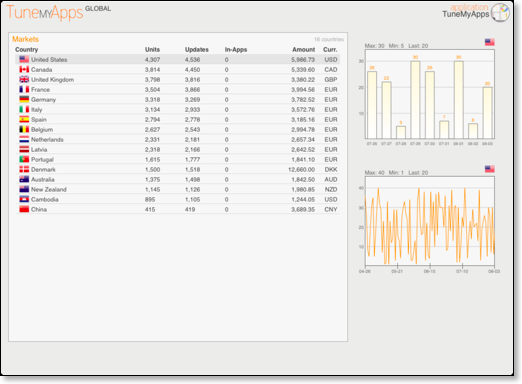This screenshot has height=384, width=522.
Task: Click the New Zealand flag icon
Action: pos(24,189)
